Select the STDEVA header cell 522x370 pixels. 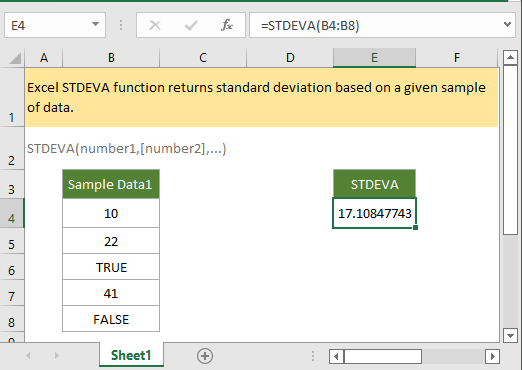pyautogui.click(x=374, y=184)
